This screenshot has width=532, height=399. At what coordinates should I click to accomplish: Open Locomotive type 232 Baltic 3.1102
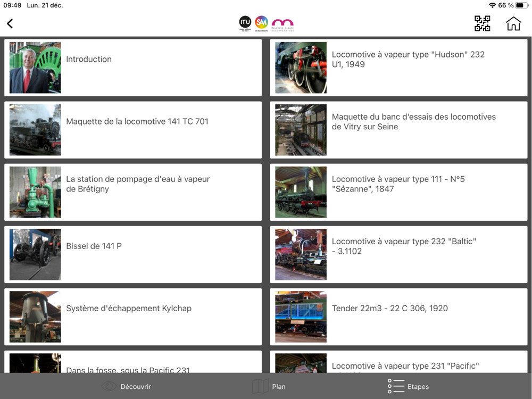click(398, 254)
